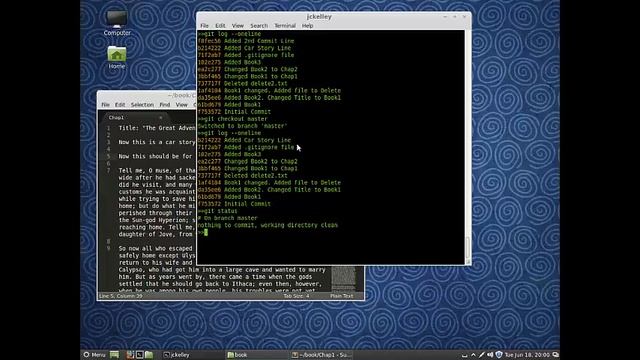This screenshot has height=360, width=640.
Task: Click the pen-shaped tray icon
Action: pos(482,355)
